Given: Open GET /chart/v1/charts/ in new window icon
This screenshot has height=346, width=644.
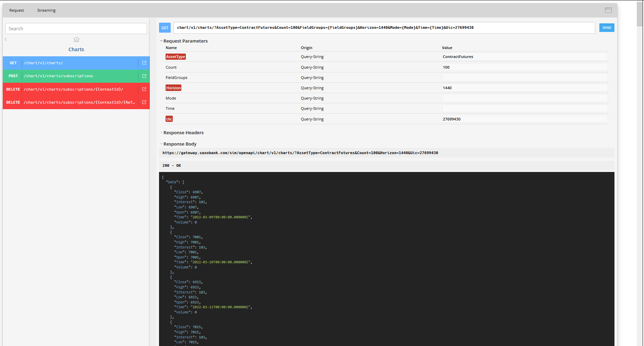Looking at the screenshot, I should click(x=144, y=63).
